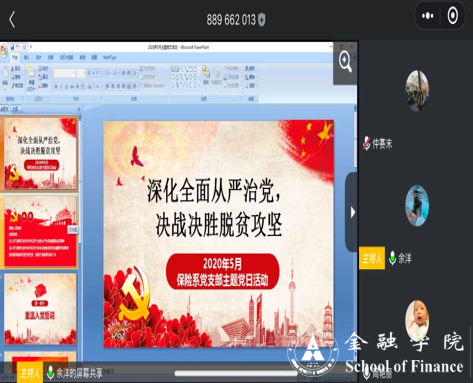Image resolution: width=473 pixels, height=383 pixels.
Task: Collapse participant panel with the right-pointing arrow
Action: pos(353,212)
